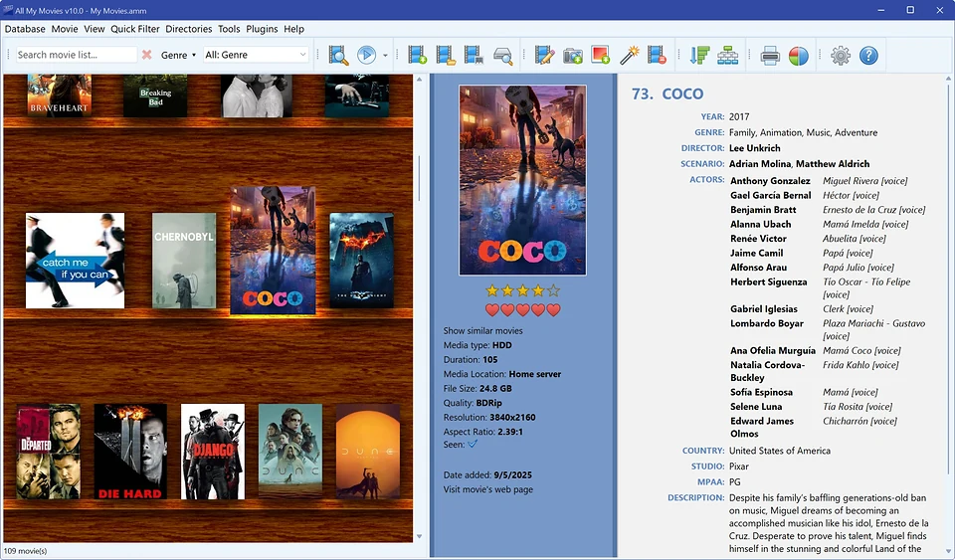Click Show similar movies link
Image resolution: width=955 pixels, height=560 pixels.
click(483, 330)
